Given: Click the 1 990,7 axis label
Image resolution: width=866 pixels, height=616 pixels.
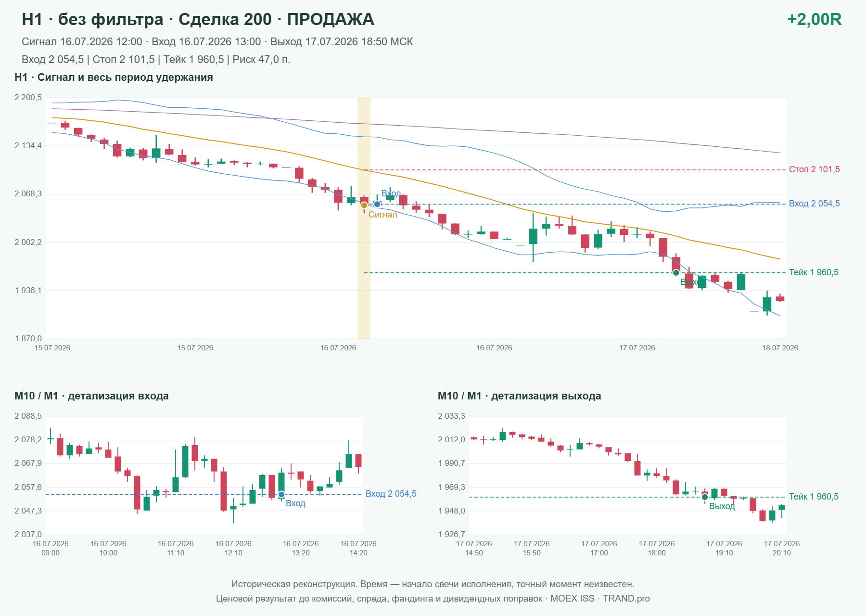Looking at the screenshot, I should tap(452, 463).
